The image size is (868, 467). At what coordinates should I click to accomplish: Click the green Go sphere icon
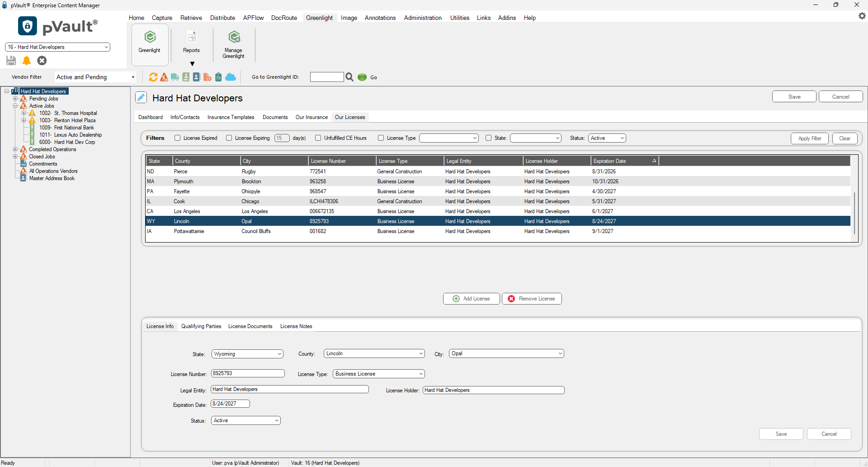(x=362, y=77)
